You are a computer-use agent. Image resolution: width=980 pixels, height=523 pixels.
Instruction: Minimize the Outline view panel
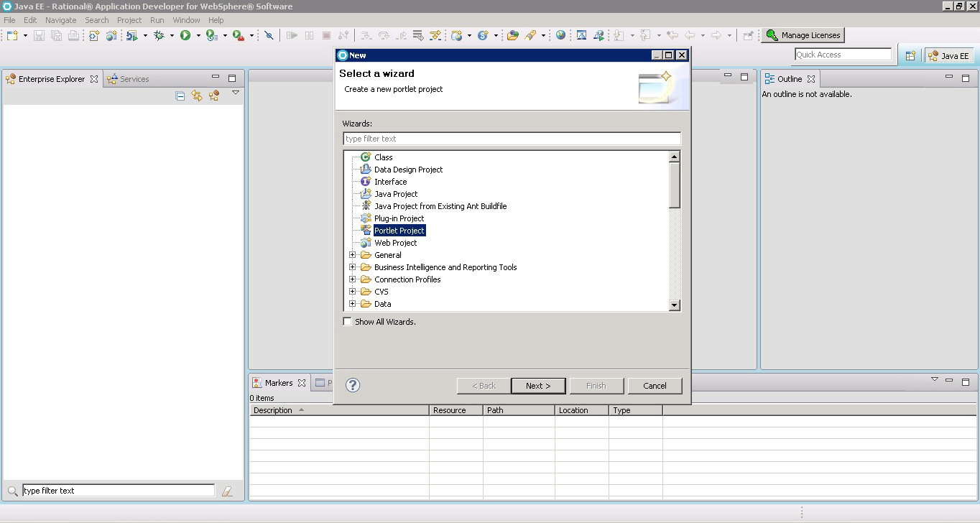click(x=949, y=78)
